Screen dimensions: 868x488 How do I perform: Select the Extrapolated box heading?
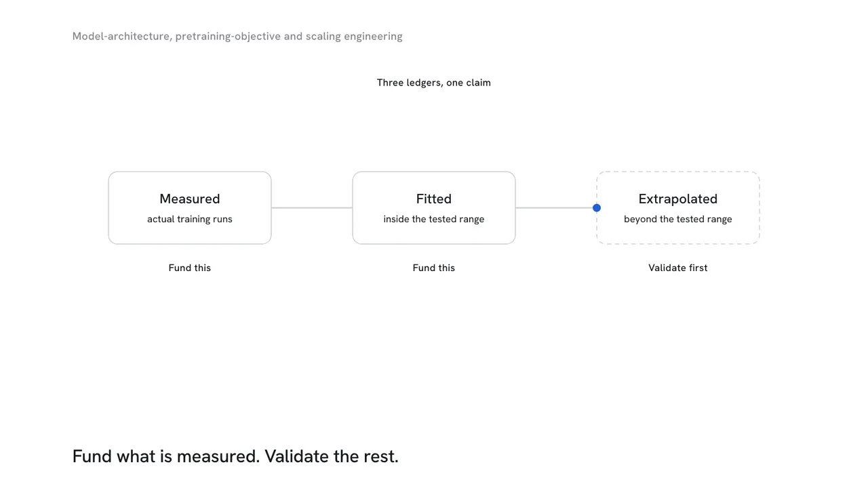pos(678,199)
